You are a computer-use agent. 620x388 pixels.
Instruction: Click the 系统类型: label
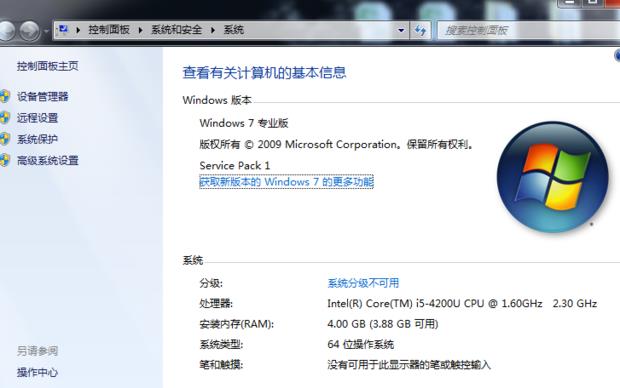click(x=221, y=344)
